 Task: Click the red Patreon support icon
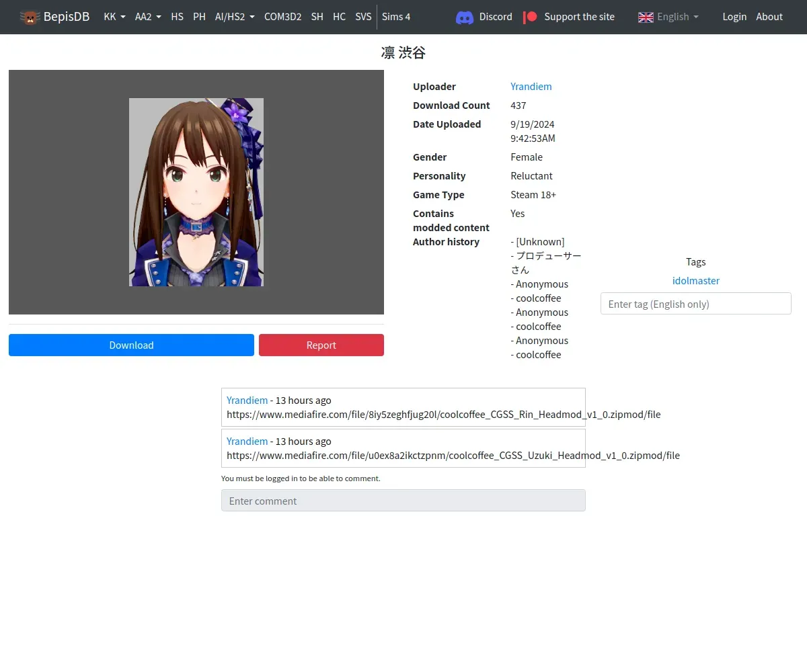(530, 17)
